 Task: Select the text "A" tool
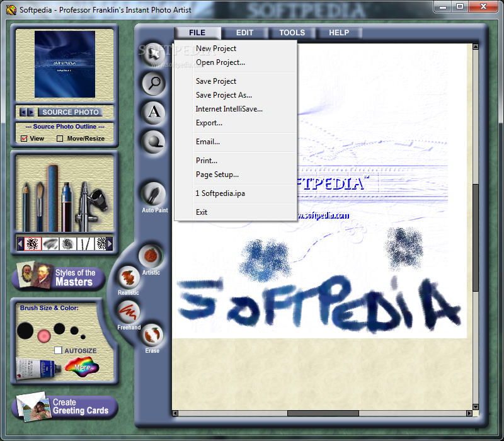pyautogui.click(x=154, y=112)
